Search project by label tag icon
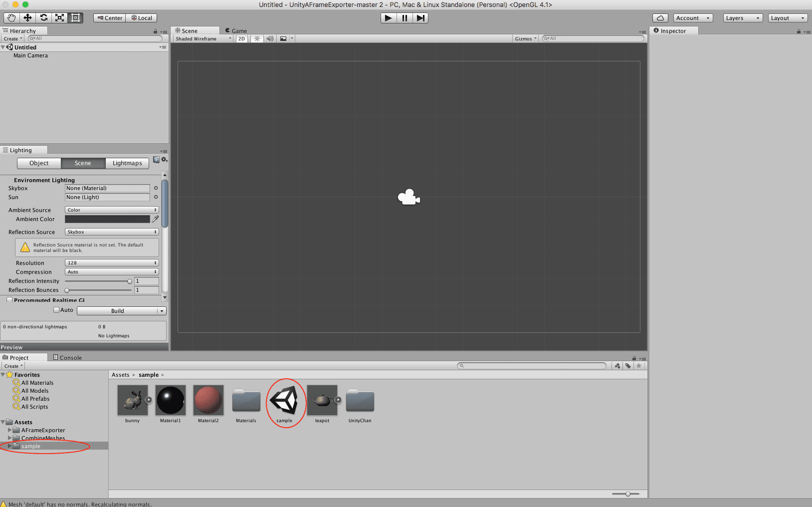Image resolution: width=812 pixels, height=507 pixels. coord(628,366)
